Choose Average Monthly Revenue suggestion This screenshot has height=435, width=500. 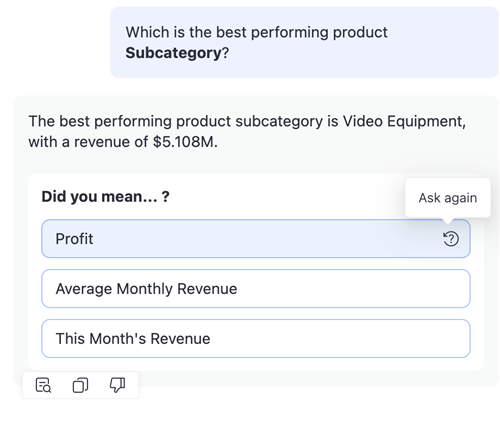click(x=256, y=289)
